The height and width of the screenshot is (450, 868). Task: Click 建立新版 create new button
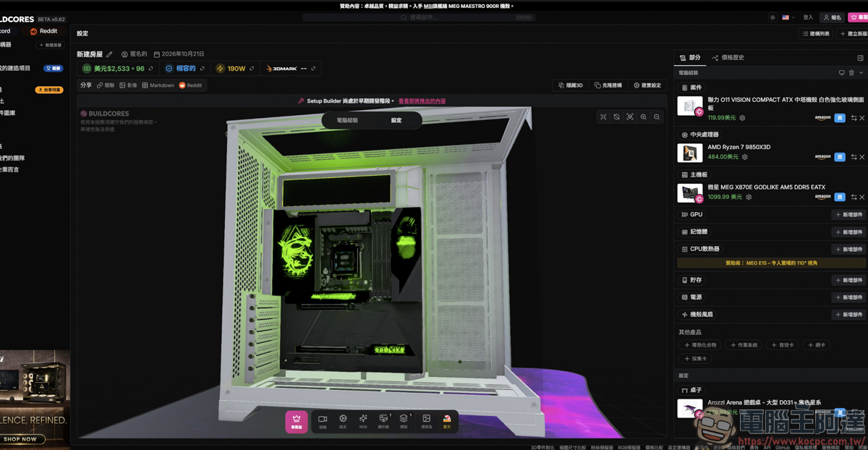[x=854, y=33]
